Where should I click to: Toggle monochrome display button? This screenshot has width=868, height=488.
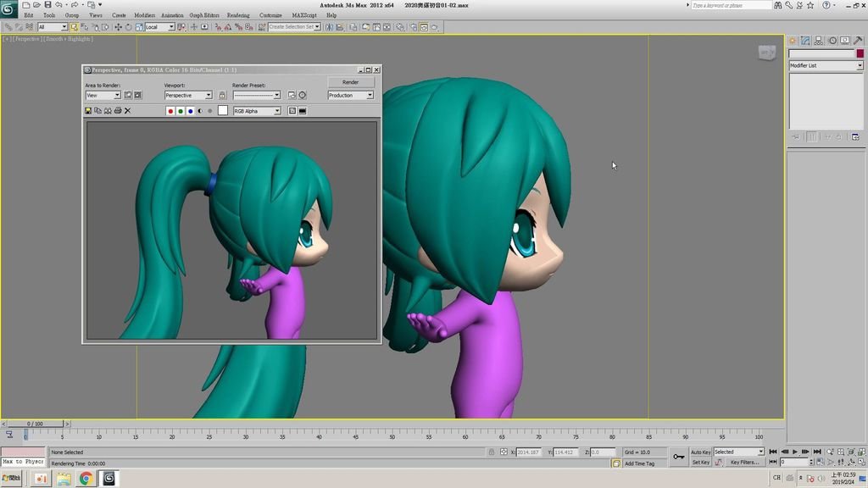[x=210, y=111]
